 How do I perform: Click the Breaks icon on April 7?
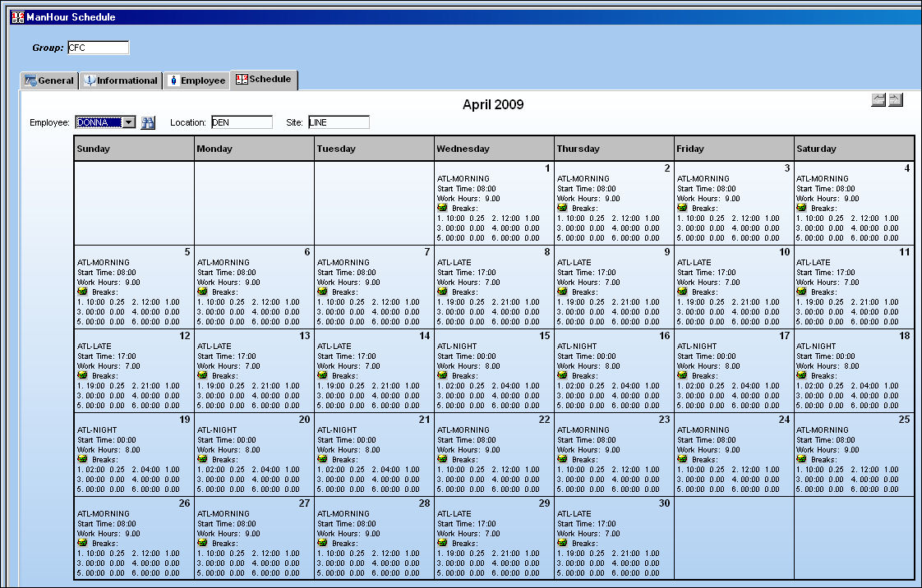pos(322,292)
